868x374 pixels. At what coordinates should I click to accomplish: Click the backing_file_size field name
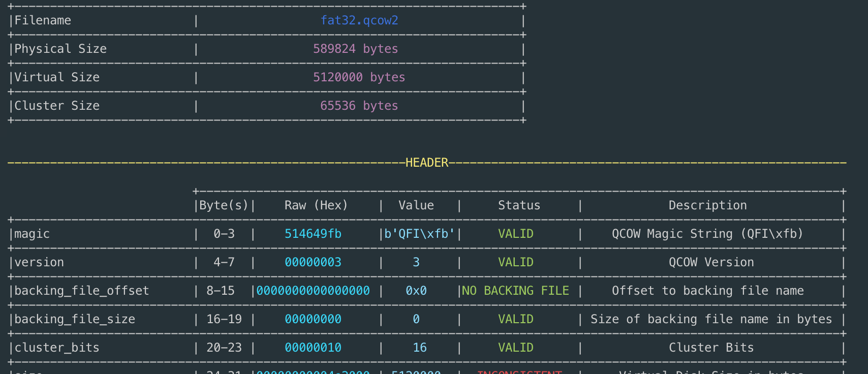point(75,319)
